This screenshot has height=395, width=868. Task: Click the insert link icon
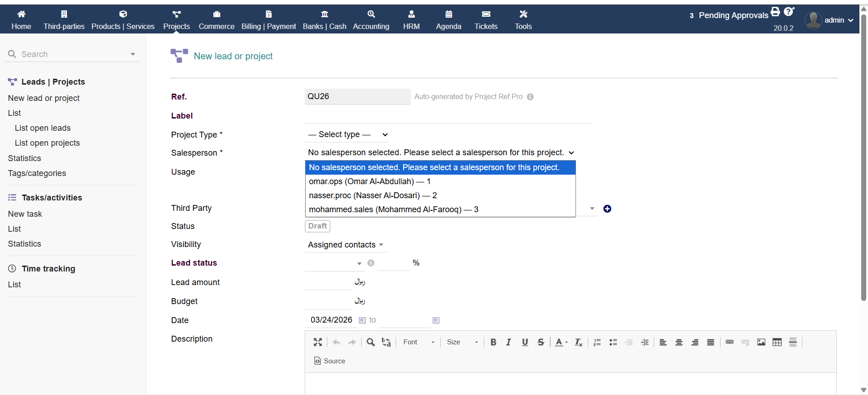point(729,342)
